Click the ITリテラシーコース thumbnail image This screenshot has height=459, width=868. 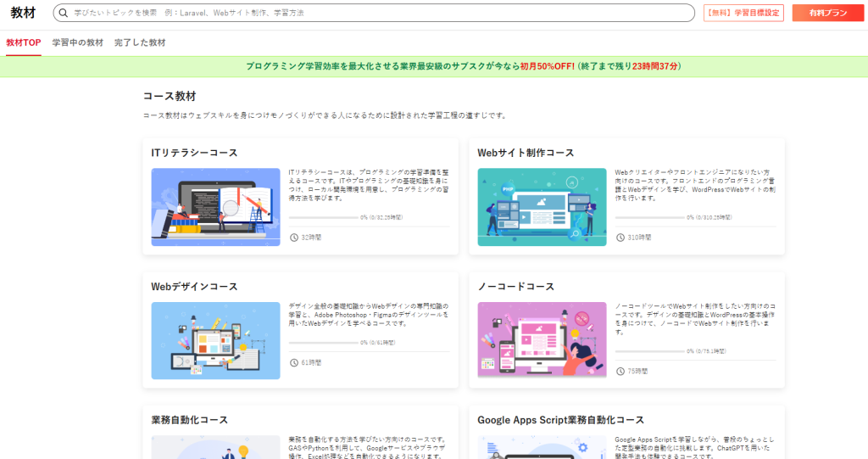click(x=216, y=207)
